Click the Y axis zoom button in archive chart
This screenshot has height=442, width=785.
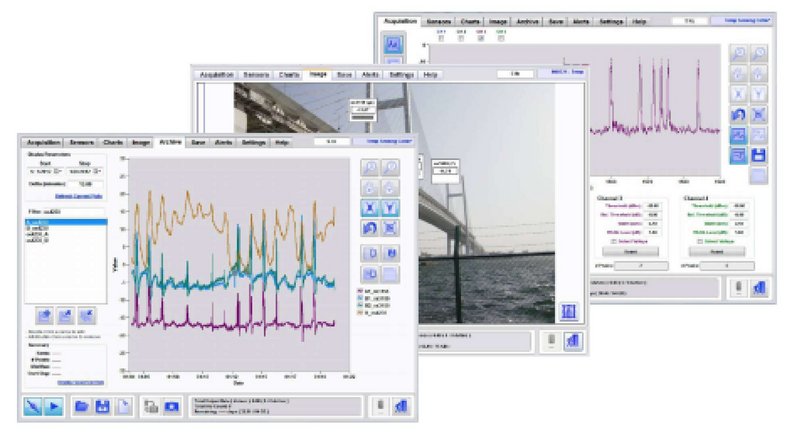click(x=391, y=209)
